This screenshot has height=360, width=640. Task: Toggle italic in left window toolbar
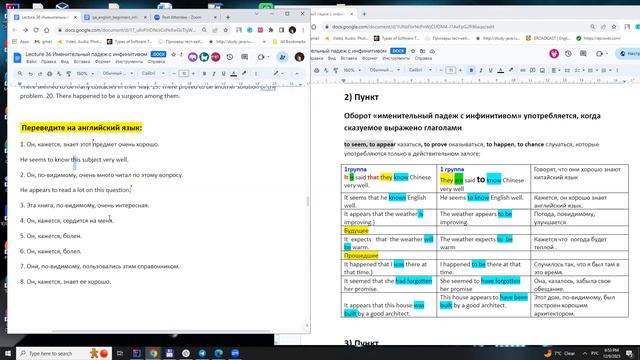[213, 74]
